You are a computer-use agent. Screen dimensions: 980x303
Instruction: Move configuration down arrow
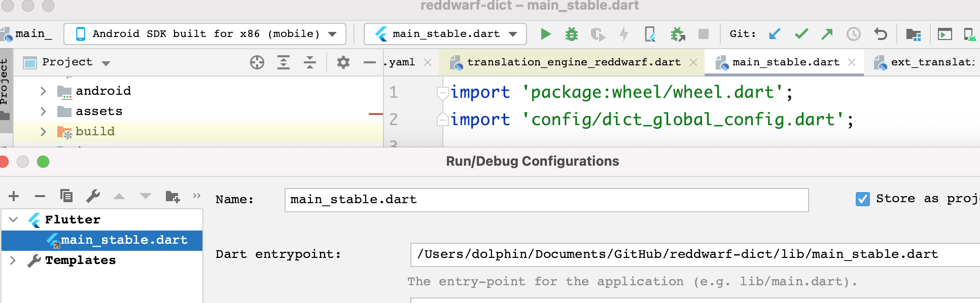tap(146, 196)
